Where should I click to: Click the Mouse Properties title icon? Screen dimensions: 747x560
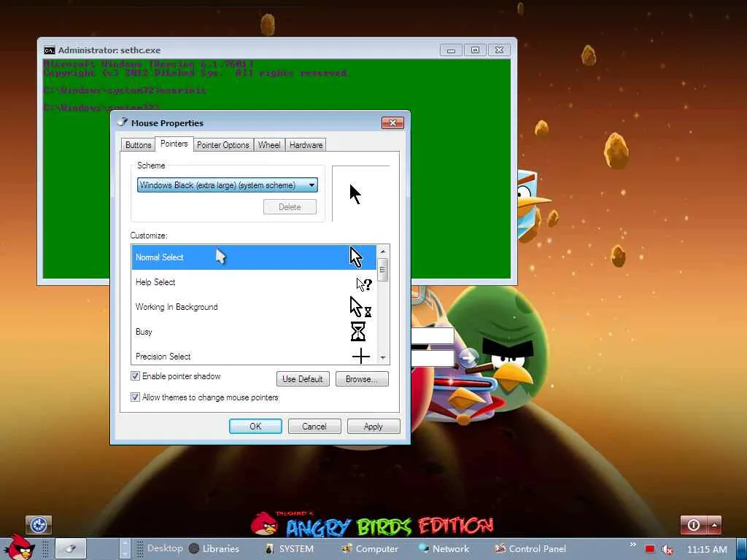click(x=123, y=122)
